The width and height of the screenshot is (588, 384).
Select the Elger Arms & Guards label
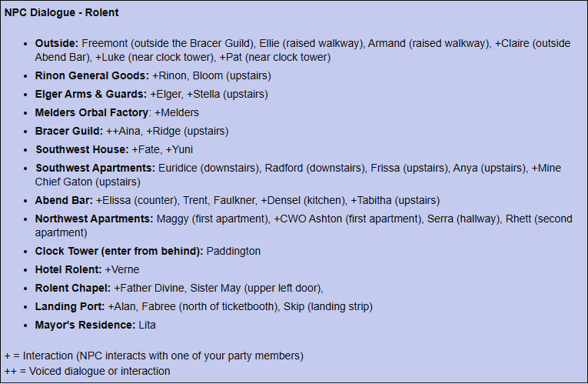tap(91, 94)
